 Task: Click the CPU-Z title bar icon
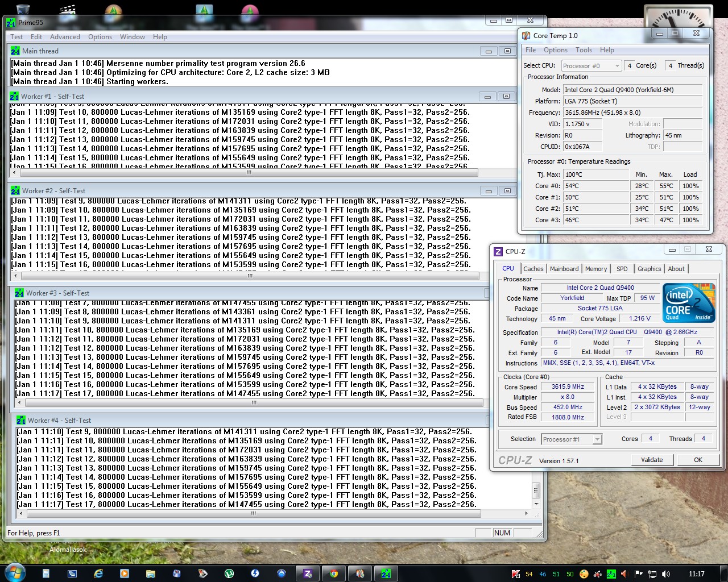point(498,251)
